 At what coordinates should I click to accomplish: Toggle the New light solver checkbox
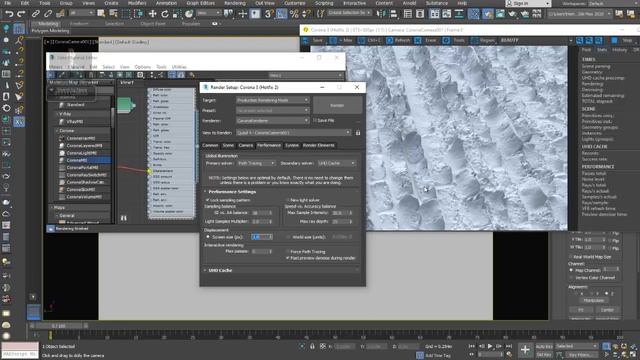click(288, 200)
